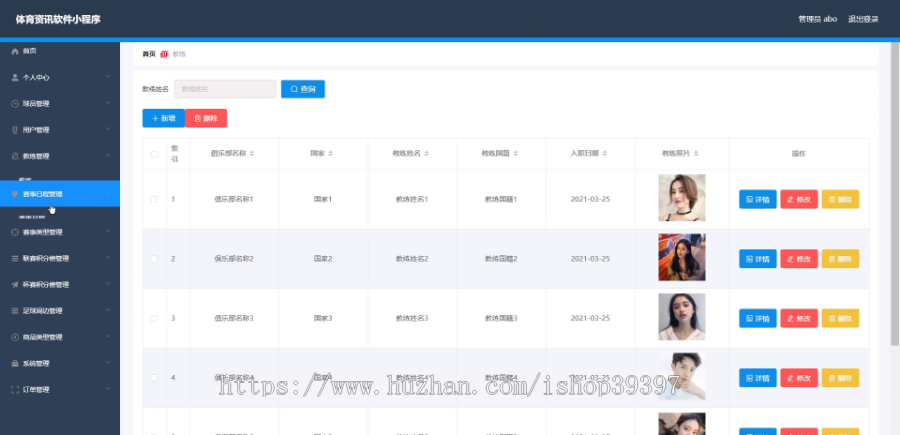Open 详情 for row 4
The image size is (900, 435).
(x=758, y=378)
